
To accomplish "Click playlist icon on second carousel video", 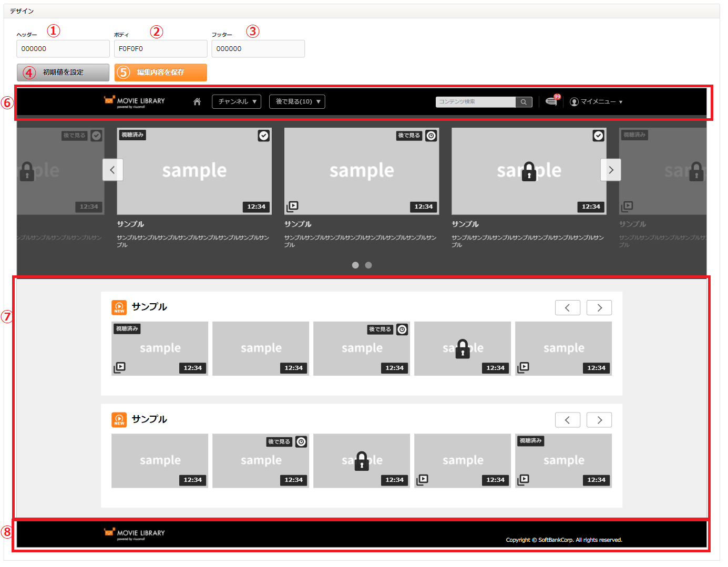I will (292, 207).
